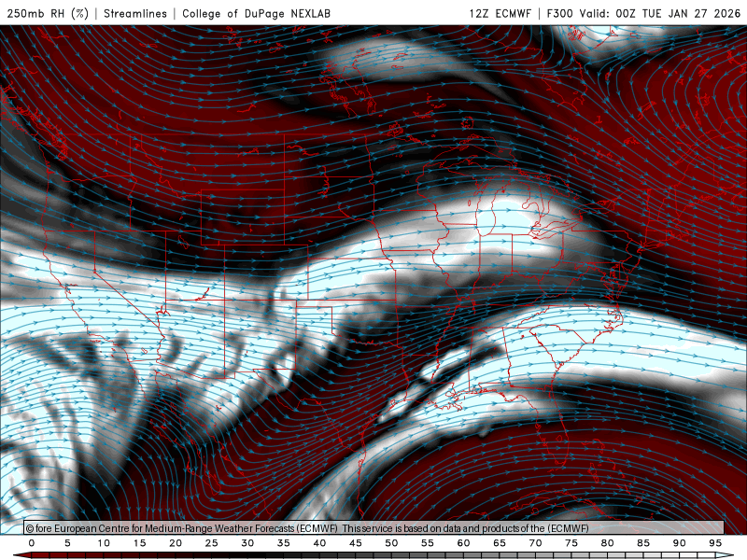Image resolution: width=747 pixels, height=560 pixels.
Task: Click colorbar label '85'
Action: click(x=643, y=543)
